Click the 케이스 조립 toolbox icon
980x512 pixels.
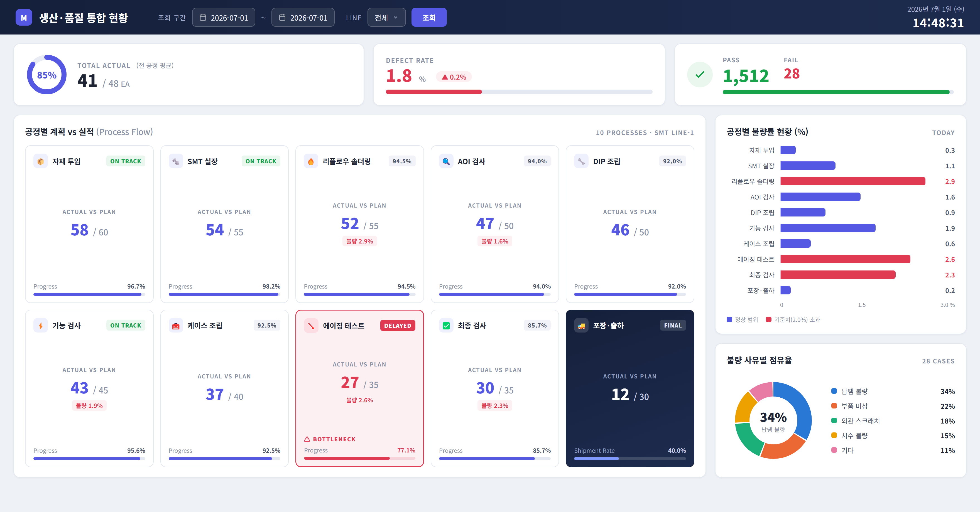tap(176, 325)
